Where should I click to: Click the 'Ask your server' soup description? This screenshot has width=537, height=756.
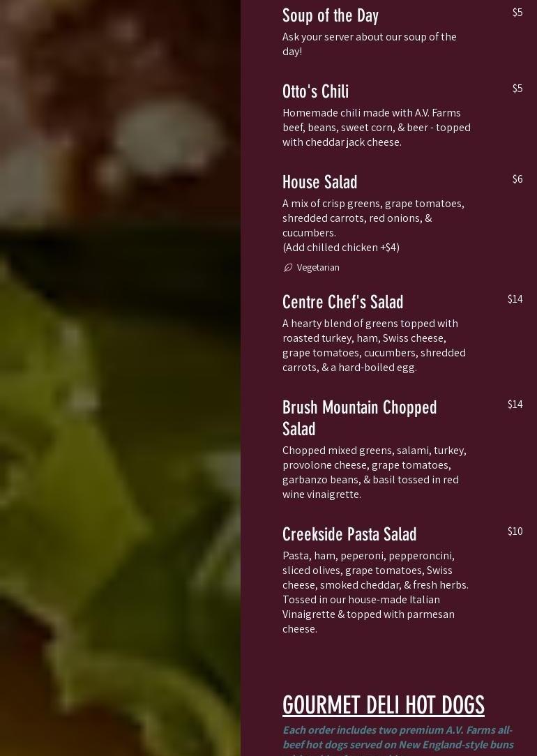click(x=369, y=44)
